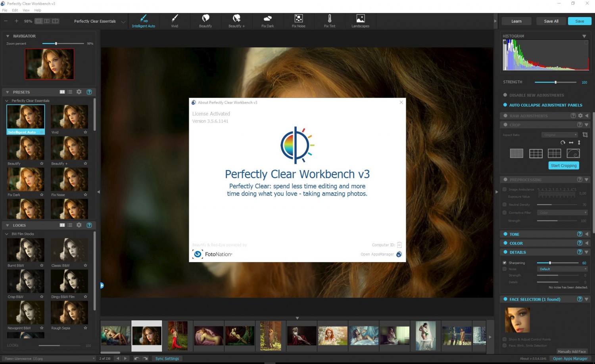The width and height of the screenshot is (595, 364).
Task: Open Presets panel settings gear
Action: (79, 92)
